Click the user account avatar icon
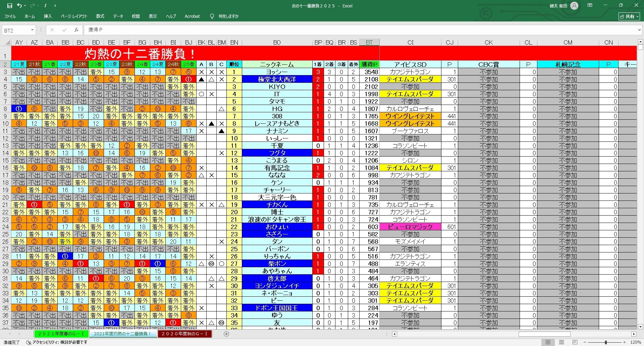 click(574, 6)
